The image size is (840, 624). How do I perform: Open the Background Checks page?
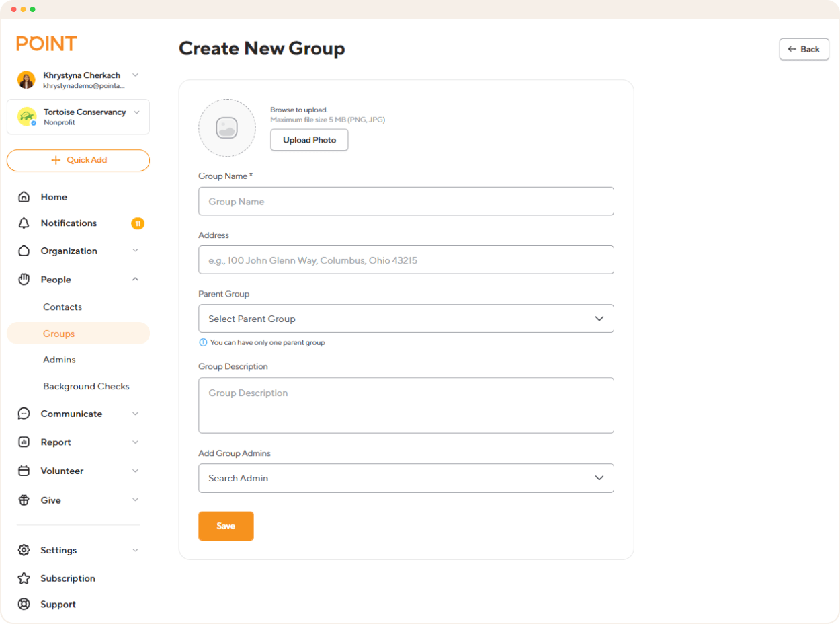(86, 386)
